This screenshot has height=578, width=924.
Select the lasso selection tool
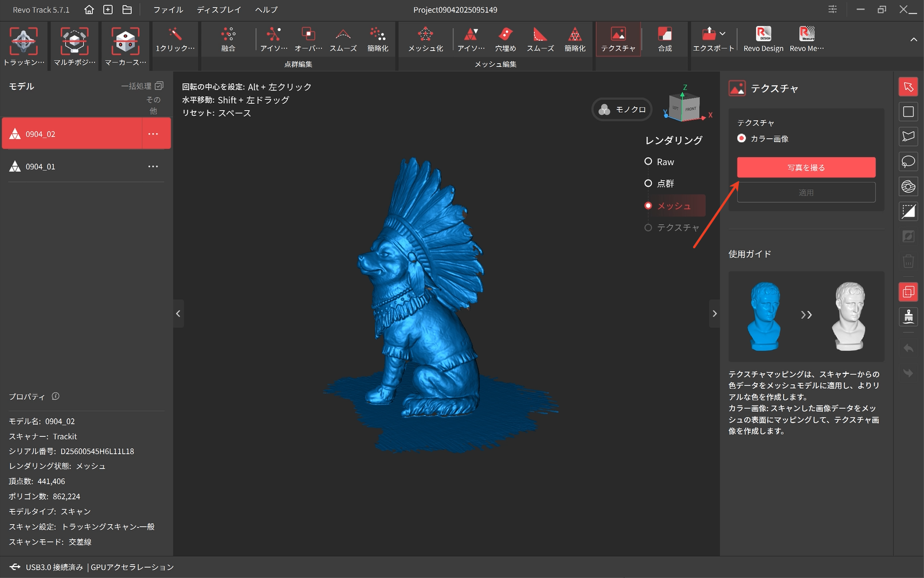908,161
